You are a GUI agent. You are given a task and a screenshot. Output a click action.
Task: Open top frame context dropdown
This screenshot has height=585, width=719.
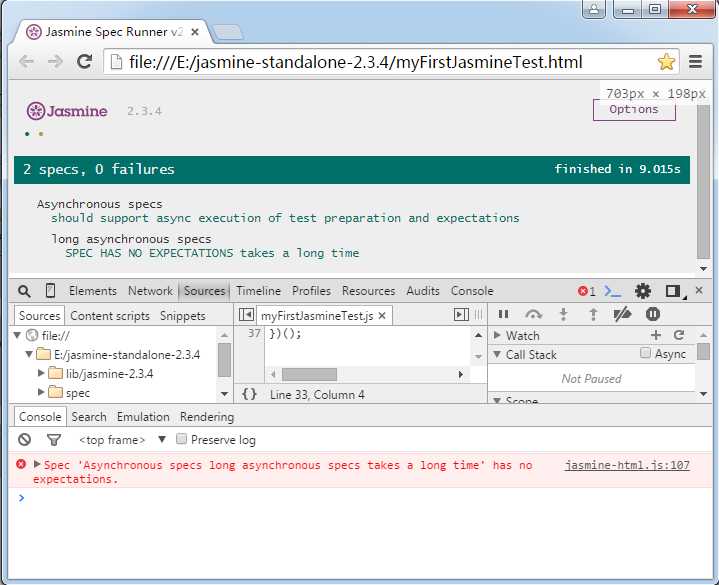point(122,440)
